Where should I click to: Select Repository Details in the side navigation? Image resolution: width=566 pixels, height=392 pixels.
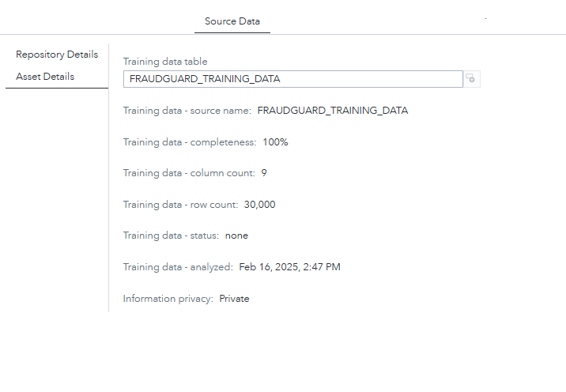tap(57, 55)
